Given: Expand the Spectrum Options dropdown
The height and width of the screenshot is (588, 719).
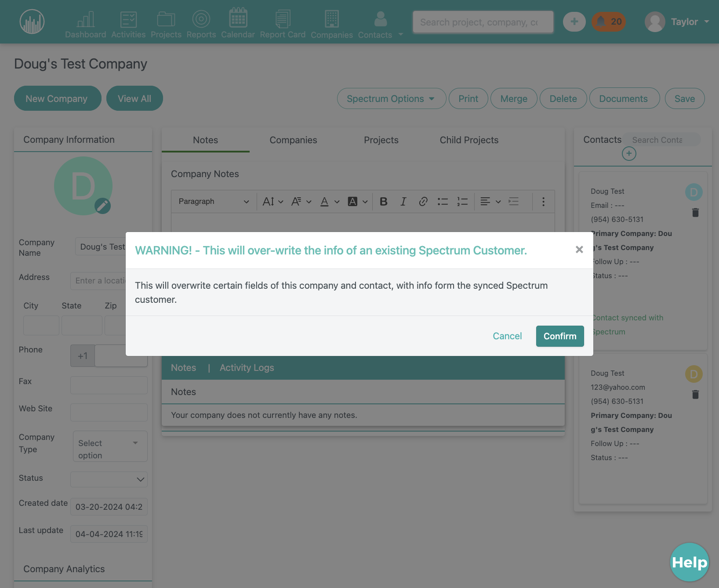Looking at the screenshot, I should point(391,98).
